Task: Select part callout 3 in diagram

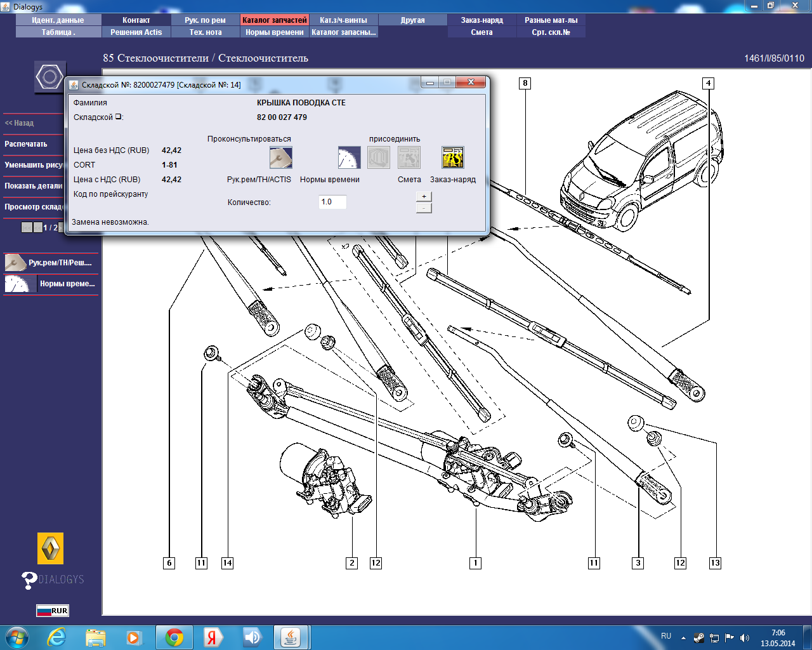Action: [638, 563]
